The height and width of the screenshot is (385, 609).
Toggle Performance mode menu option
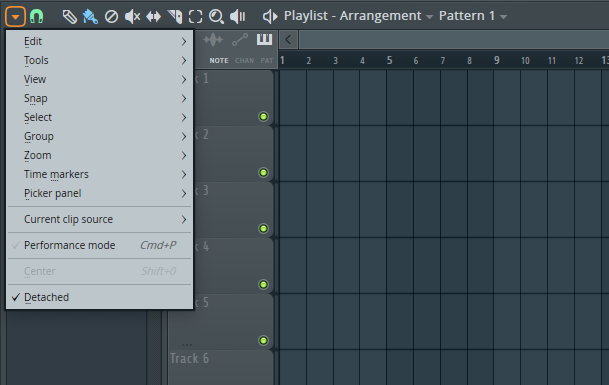[x=99, y=246]
